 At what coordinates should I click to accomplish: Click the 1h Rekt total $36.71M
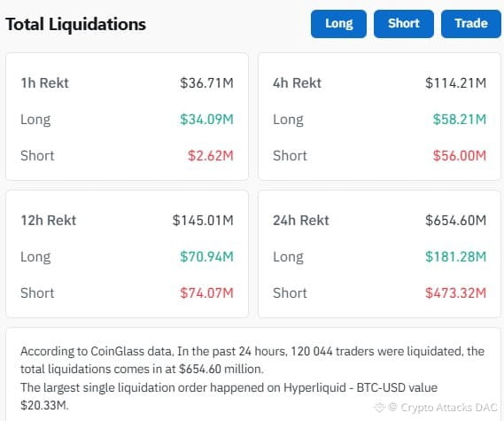pyautogui.click(x=206, y=83)
